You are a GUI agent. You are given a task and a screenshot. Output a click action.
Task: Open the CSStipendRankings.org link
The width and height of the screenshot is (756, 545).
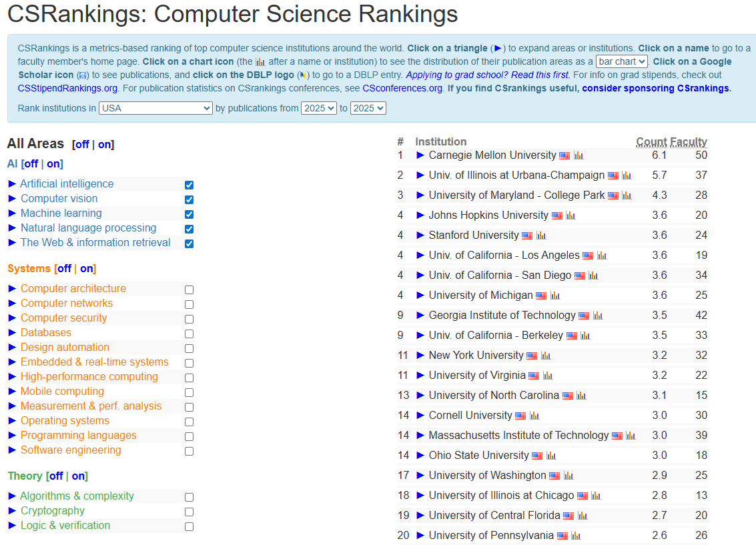68,88
